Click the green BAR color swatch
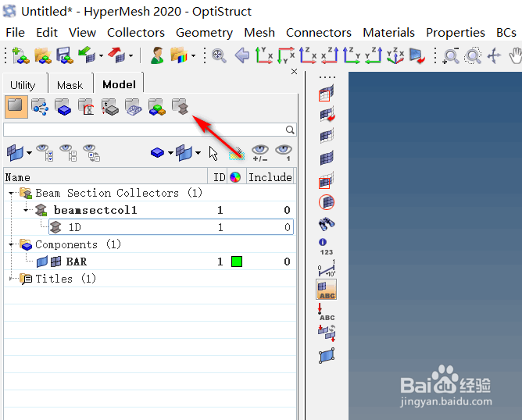Screen dimensions: 522x420 coord(237,262)
